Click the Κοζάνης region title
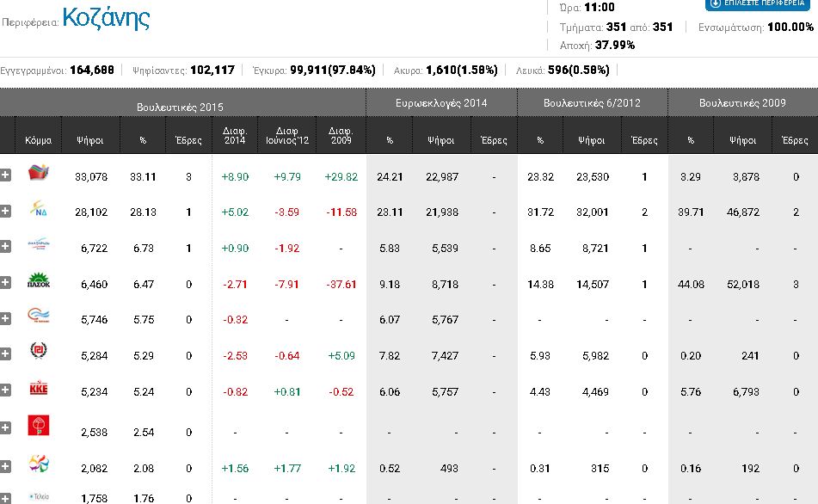 pos(106,18)
